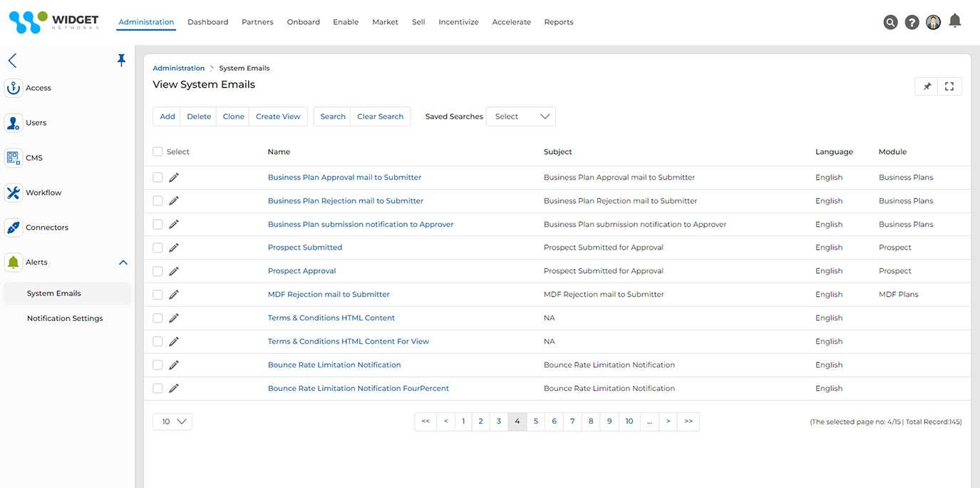The width and height of the screenshot is (980, 488).
Task: Open the help question mark icon
Action: point(912,22)
